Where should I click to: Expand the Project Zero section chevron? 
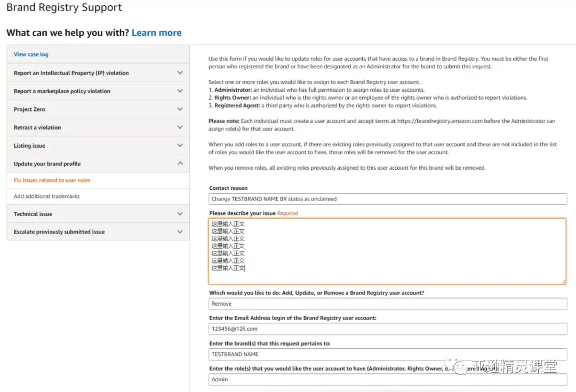tap(180, 109)
